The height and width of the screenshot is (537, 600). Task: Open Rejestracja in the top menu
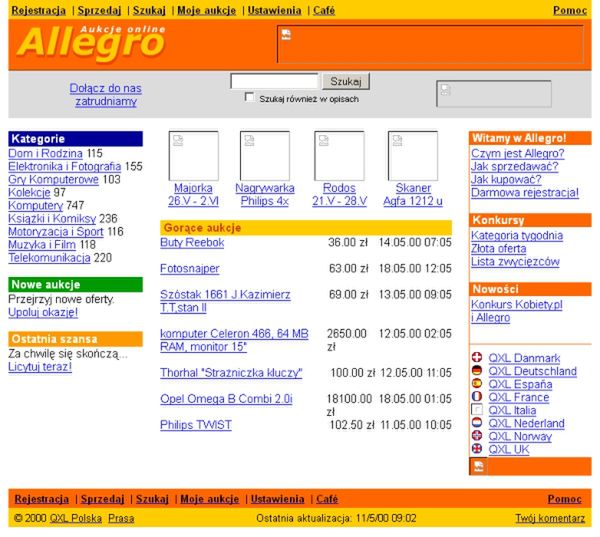coord(39,10)
